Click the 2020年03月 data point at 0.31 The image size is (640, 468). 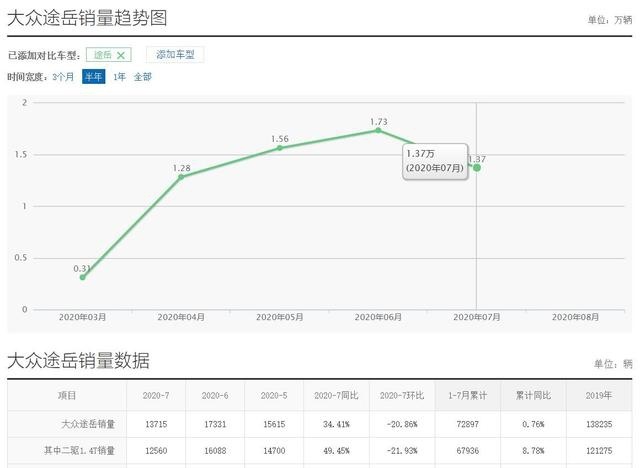(x=82, y=277)
